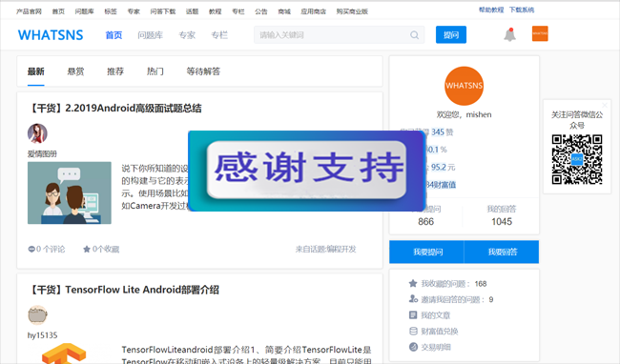Click the 0个收藏 text
This screenshot has height=364, width=620.
[x=106, y=249]
